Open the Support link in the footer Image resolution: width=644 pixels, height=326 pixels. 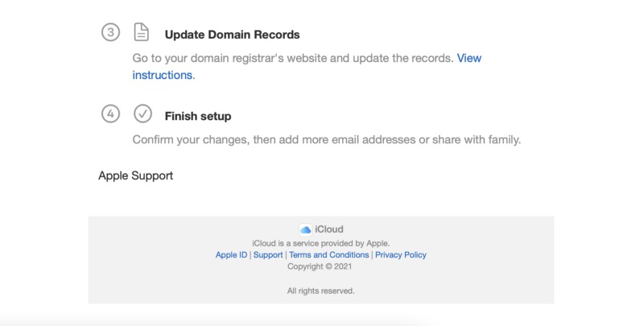(268, 255)
